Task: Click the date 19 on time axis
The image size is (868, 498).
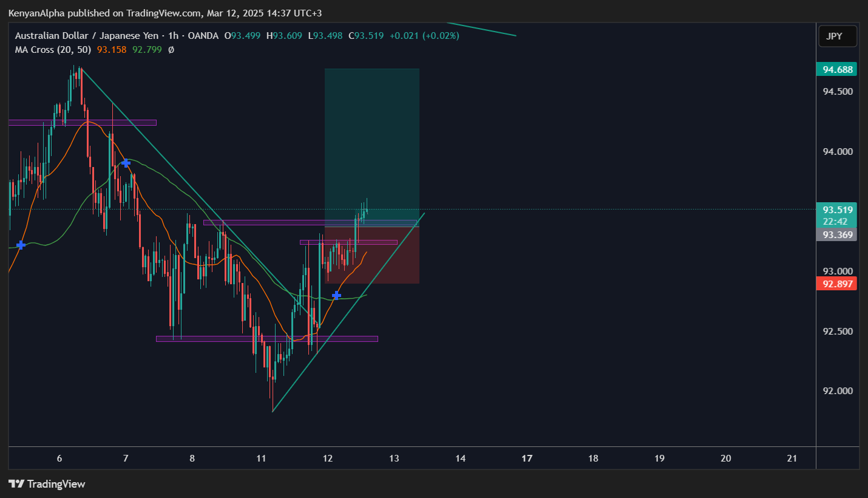Action: [659, 459]
